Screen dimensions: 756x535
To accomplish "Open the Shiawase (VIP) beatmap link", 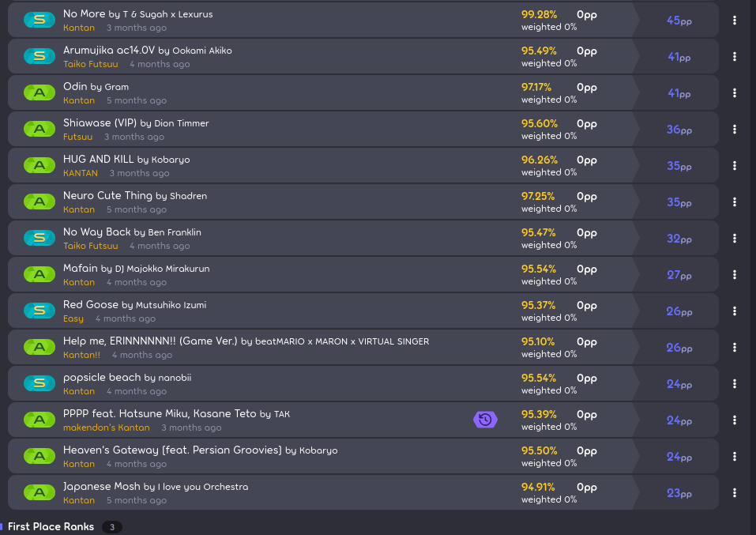I will pos(100,123).
